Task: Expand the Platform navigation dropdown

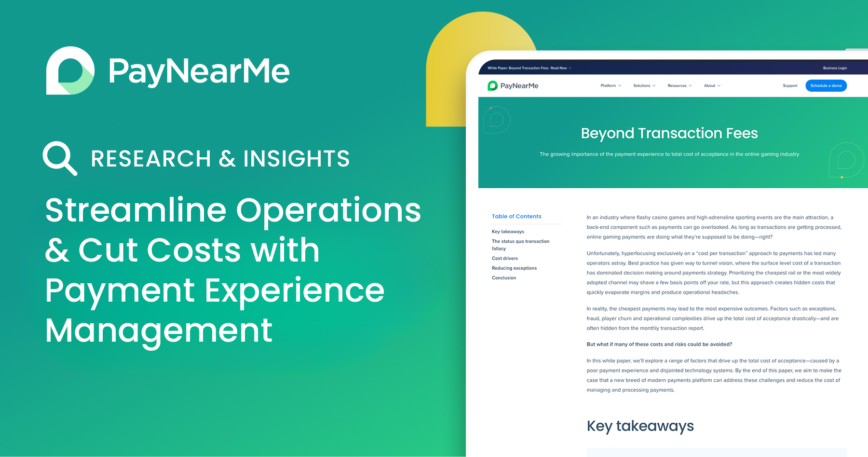Action: [x=610, y=86]
